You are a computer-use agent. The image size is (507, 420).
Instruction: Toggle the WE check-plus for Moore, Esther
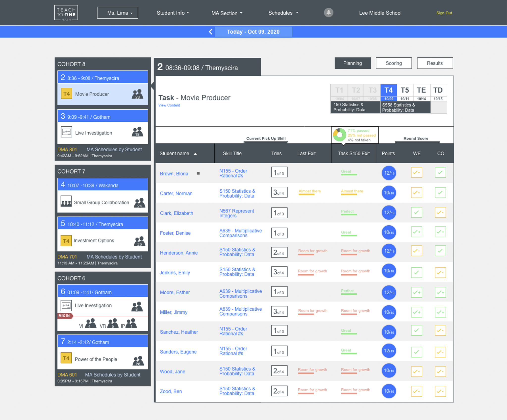point(417,292)
